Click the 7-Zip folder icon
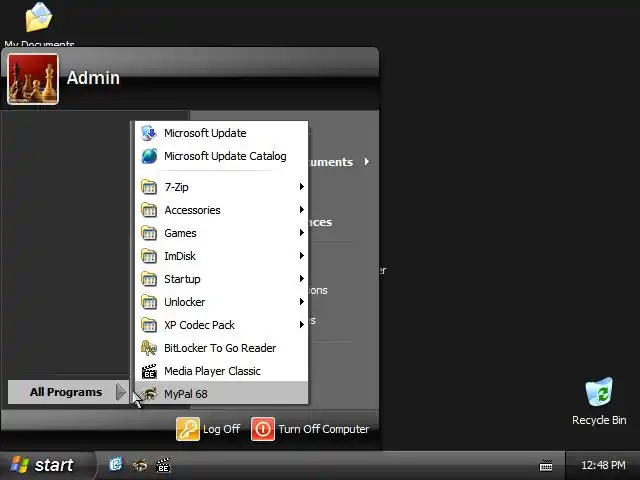640x480 pixels. click(x=149, y=187)
